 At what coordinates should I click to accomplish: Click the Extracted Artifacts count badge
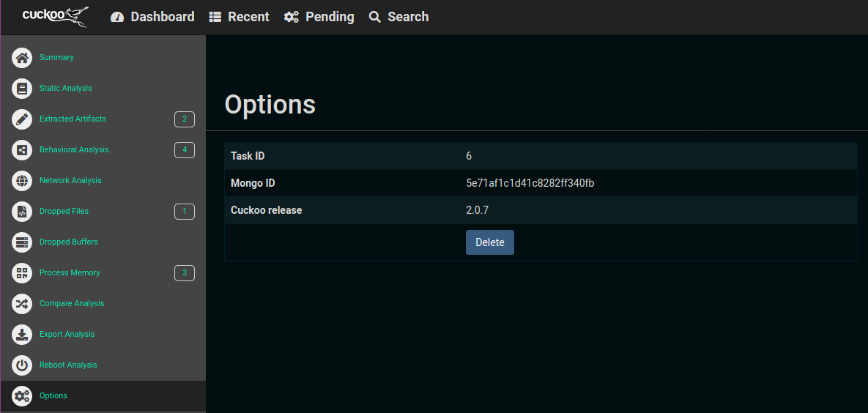pyautogui.click(x=184, y=119)
